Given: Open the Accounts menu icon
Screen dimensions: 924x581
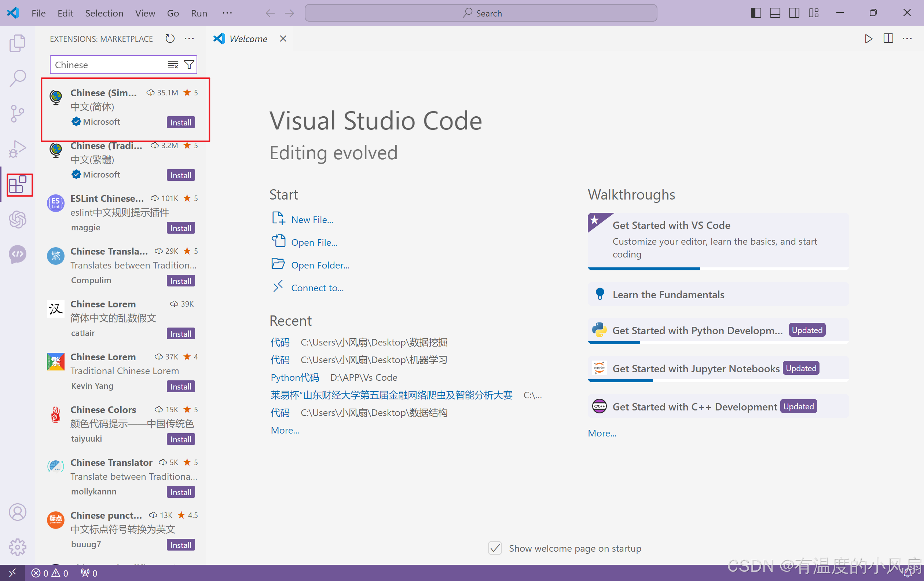Looking at the screenshot, I should [17, 512].
